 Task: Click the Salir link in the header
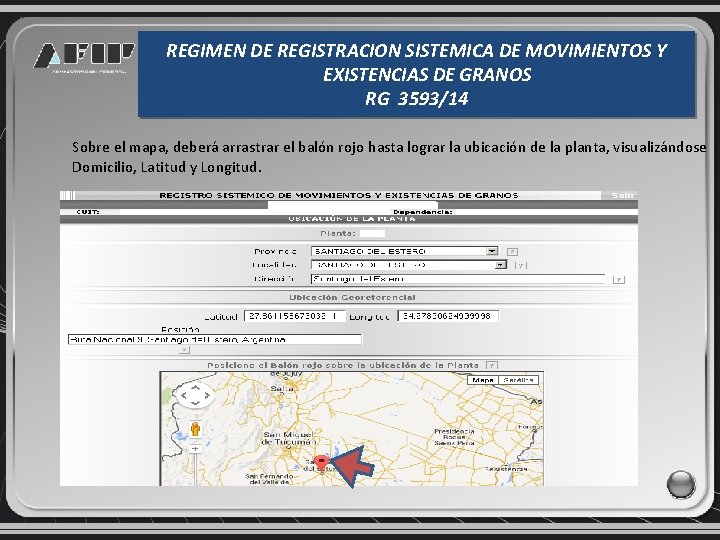622,196
